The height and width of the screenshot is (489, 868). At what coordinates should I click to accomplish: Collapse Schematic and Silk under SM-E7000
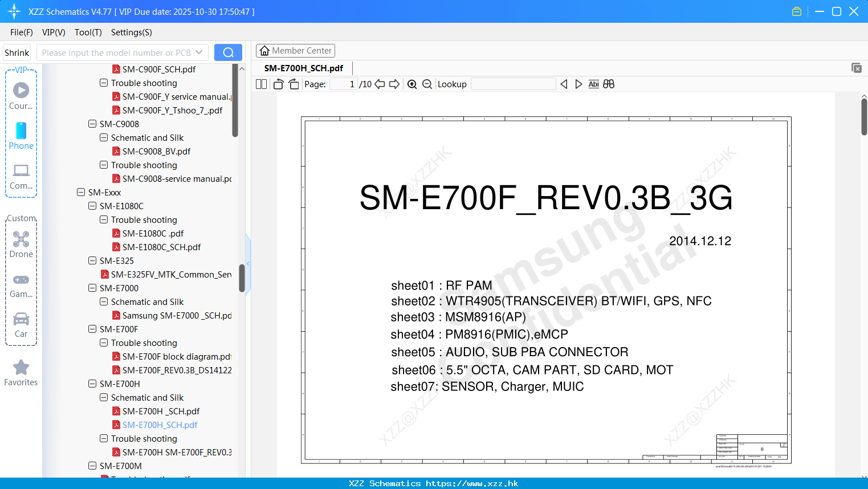click(x=104, y=301)
